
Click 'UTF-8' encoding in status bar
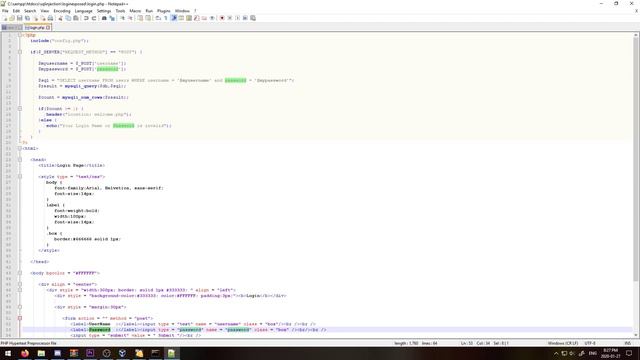590,343
